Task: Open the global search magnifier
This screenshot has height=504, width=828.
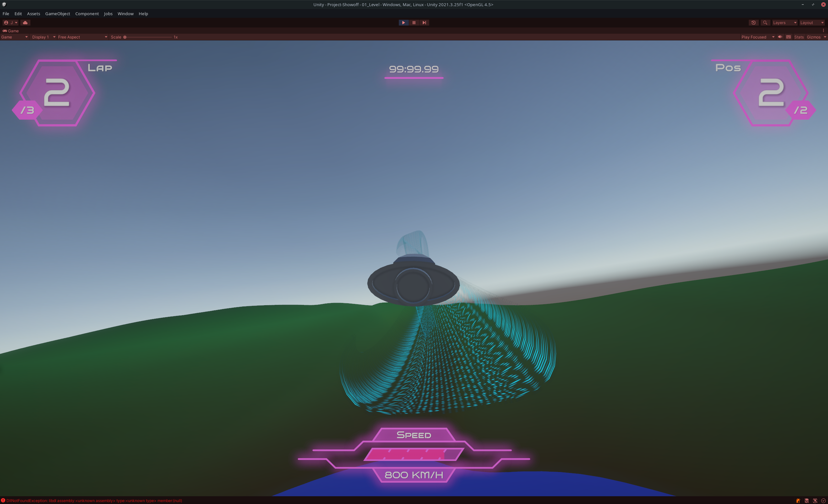Action: click(x=765, y=23)
